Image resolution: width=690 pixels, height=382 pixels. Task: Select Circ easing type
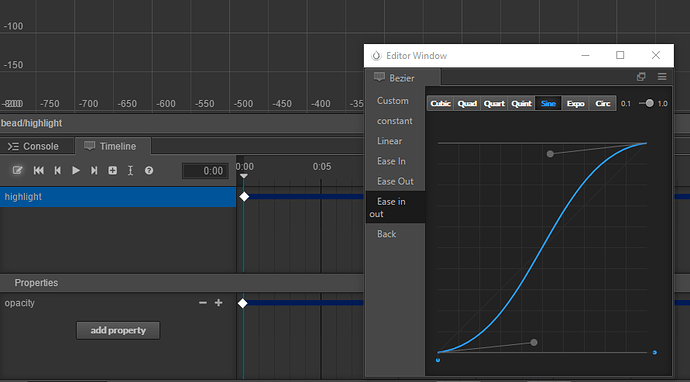click(602, 104)
